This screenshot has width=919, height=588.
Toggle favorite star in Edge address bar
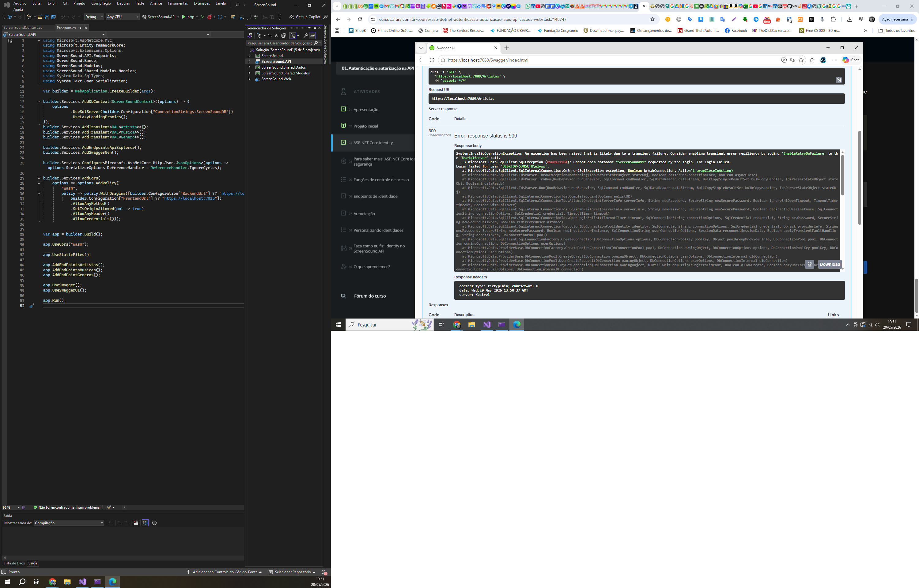coord(801,60)
